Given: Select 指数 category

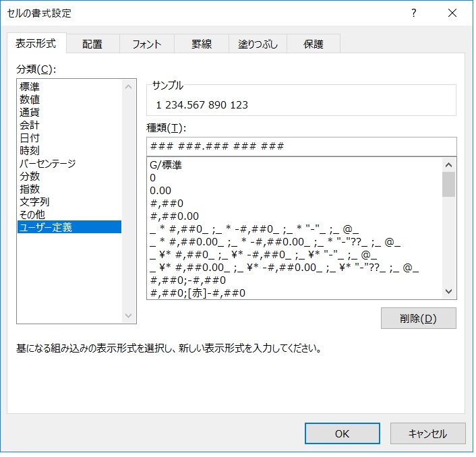Looking at the screenshot, I should coord(70,189).
